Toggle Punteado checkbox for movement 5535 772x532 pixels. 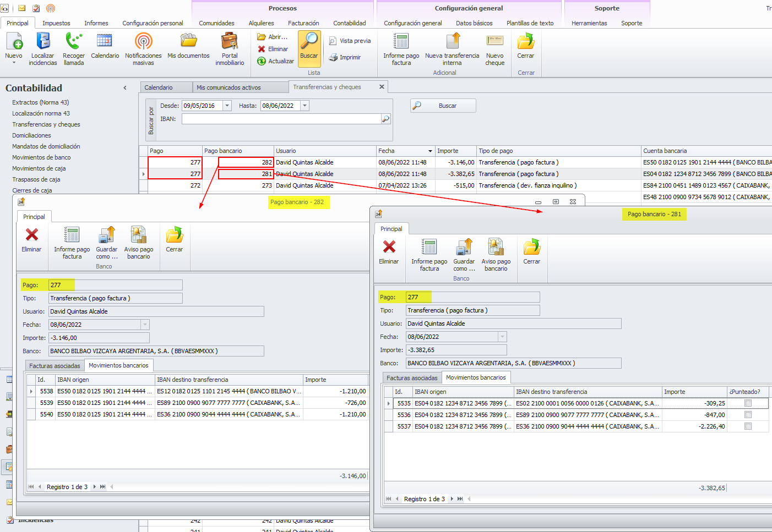coord(748,403)
